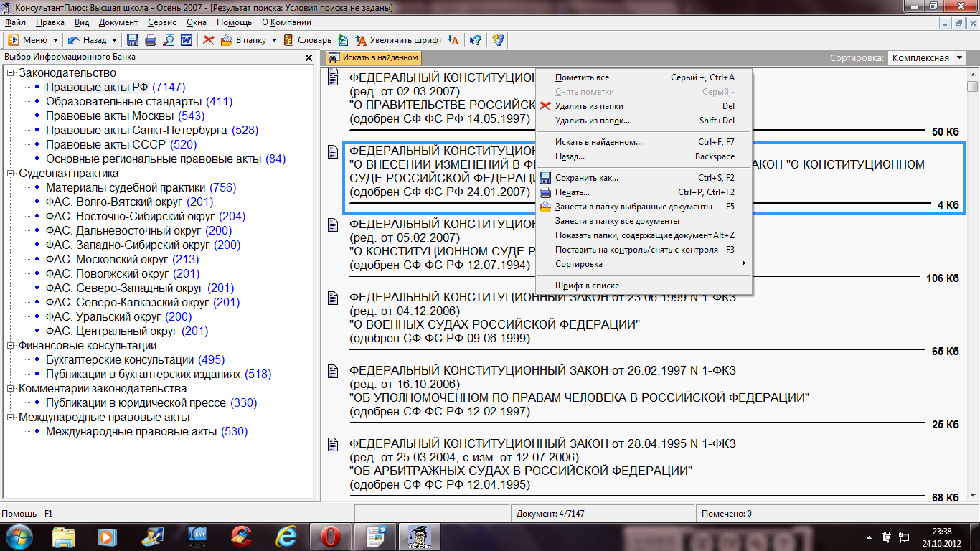Open Opera browser from taskbar

[330, 537]
